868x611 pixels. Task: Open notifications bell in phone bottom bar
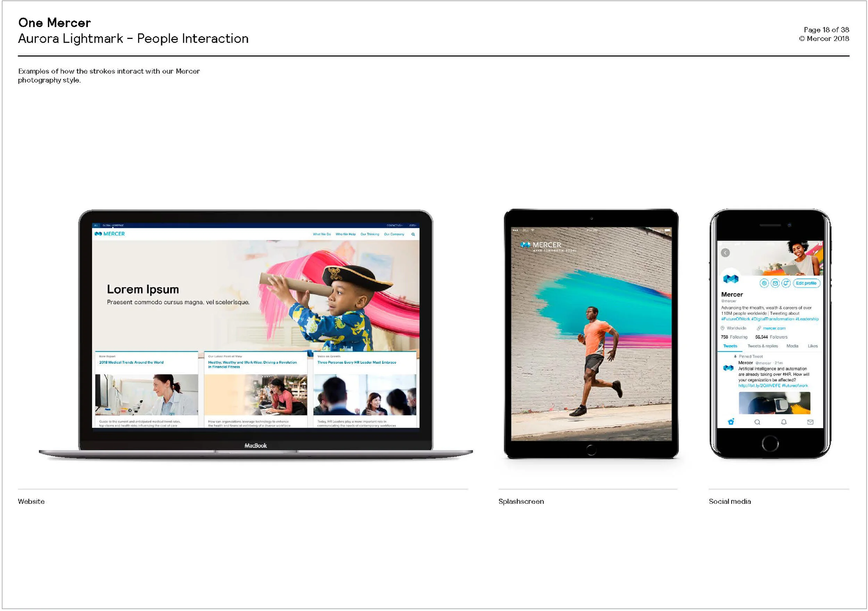coord(784,422)
